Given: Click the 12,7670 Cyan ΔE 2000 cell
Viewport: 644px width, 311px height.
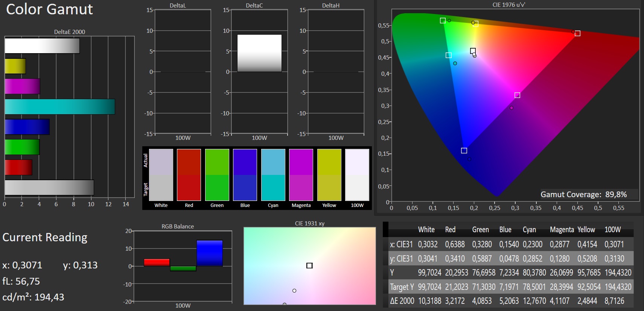Looking at the screenshot, I should pos(534,301).
